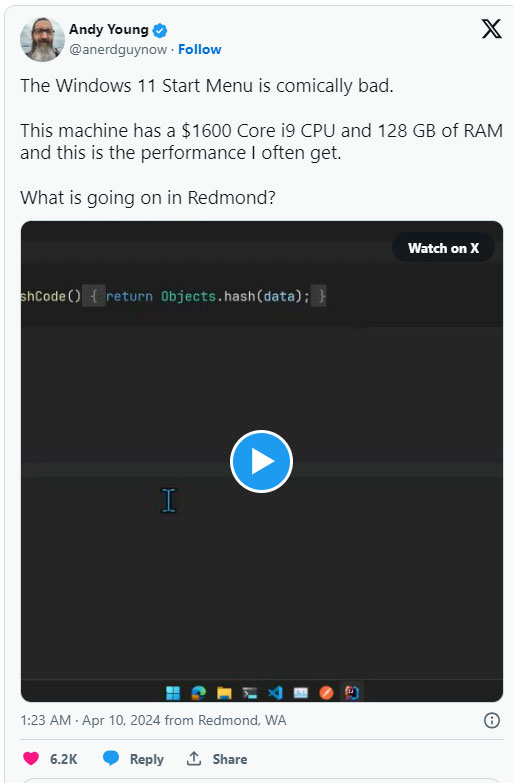Click the @anerdguynow handle

[x=118, y=49]
